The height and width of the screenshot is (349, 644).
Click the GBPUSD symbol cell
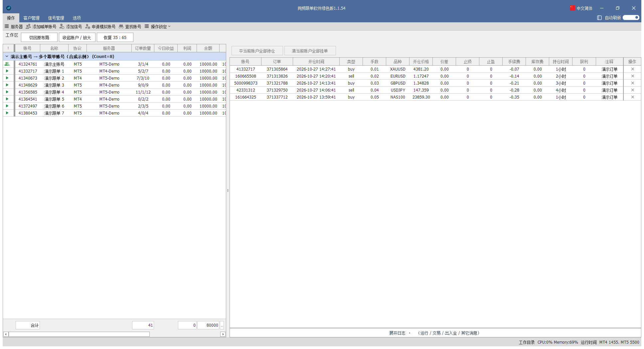(398, 83)
